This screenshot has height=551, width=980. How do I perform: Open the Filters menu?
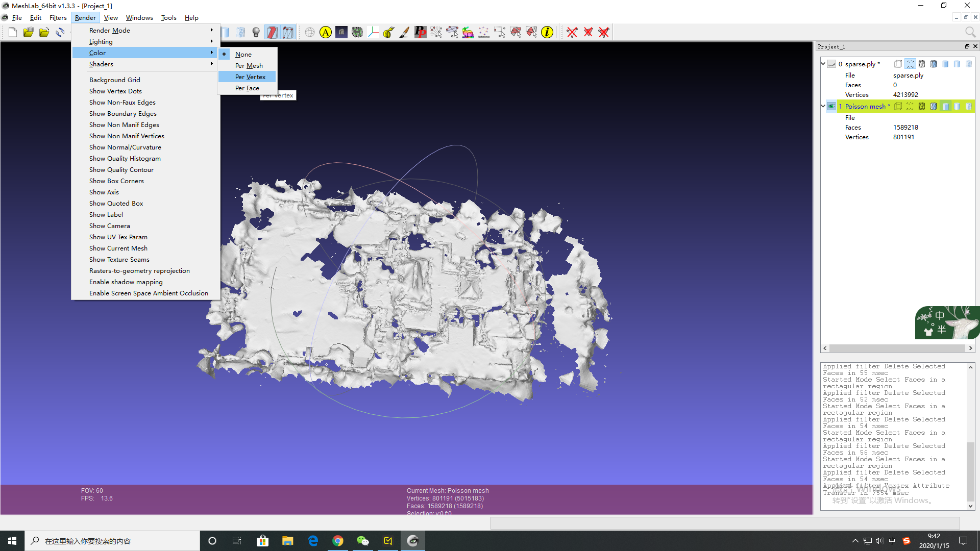(x=58, y=17)
